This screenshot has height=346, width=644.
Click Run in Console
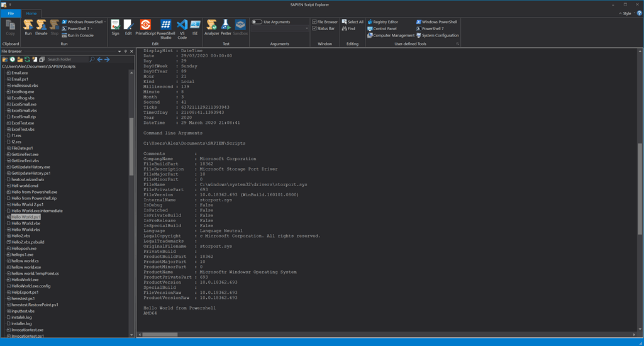click(77, 35)
